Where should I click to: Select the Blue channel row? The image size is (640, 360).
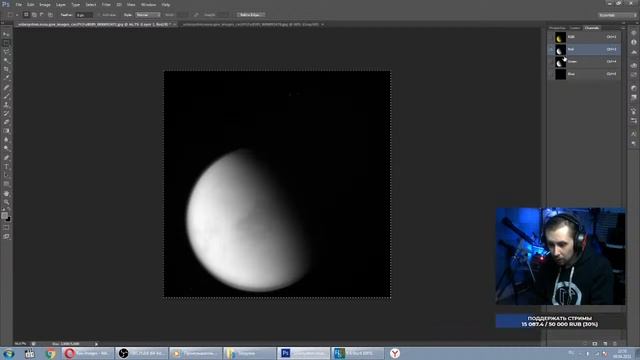click(x=584, y=74)
